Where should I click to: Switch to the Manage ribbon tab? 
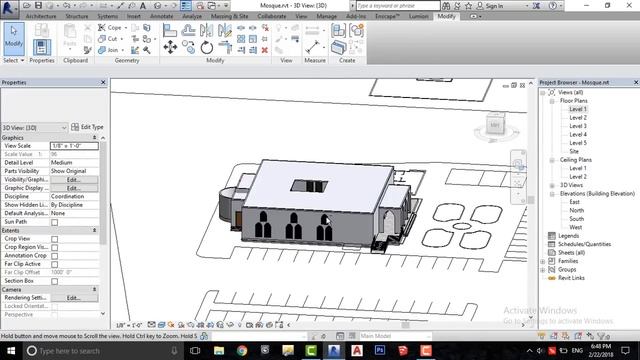click(x=327, y=16)
